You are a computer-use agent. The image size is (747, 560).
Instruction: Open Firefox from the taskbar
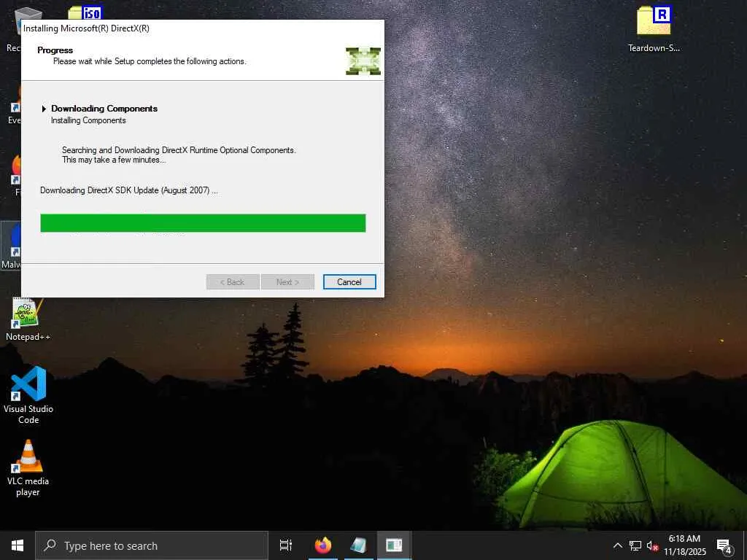pos(323,545)
